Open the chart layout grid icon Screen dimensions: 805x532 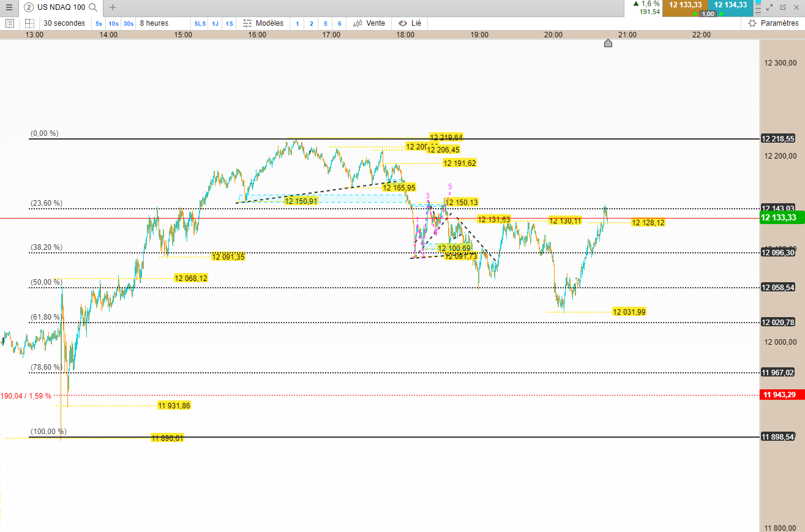(x=29, y=23)
